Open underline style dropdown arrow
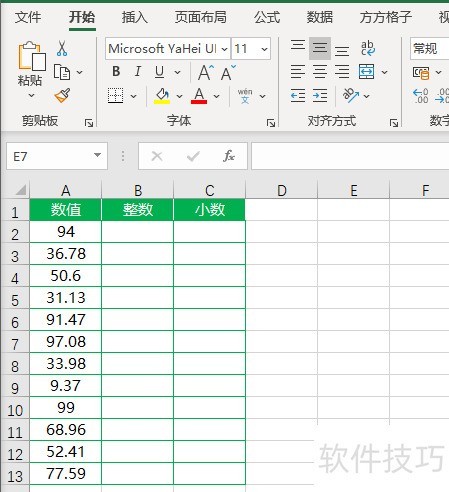Screen dimensions: 449x492 pyautogui.click(x=178, y=72)
